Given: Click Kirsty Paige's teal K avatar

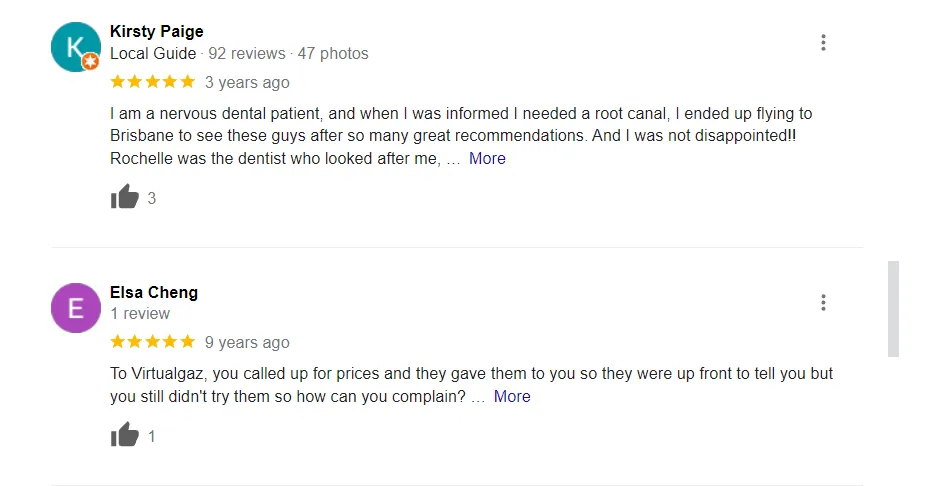Looking at the screenshot, I should [x=75, y=47].
